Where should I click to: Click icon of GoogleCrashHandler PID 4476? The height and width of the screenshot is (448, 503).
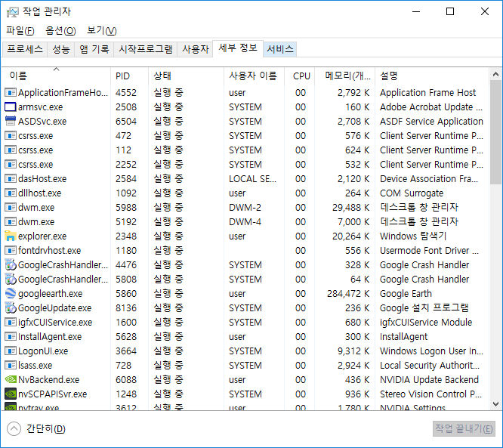(x=11, y=264)
